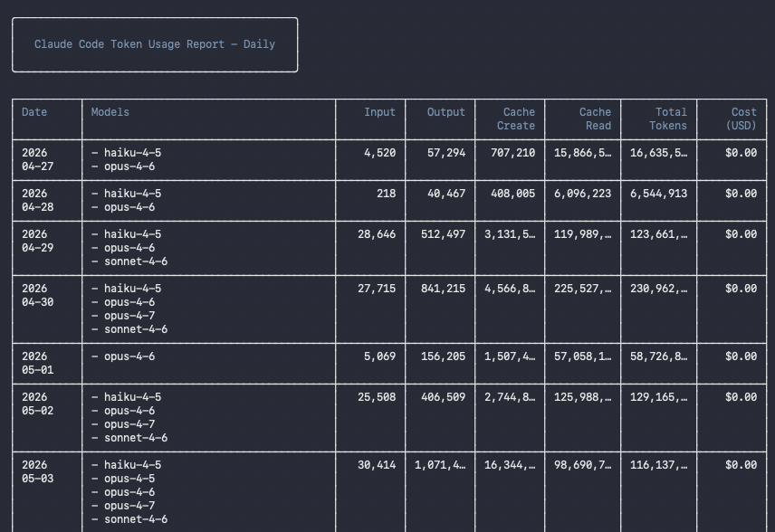Select 'sonnet-4-6' in the 05-03 row
Screen dimensions: 775x532
136,519
